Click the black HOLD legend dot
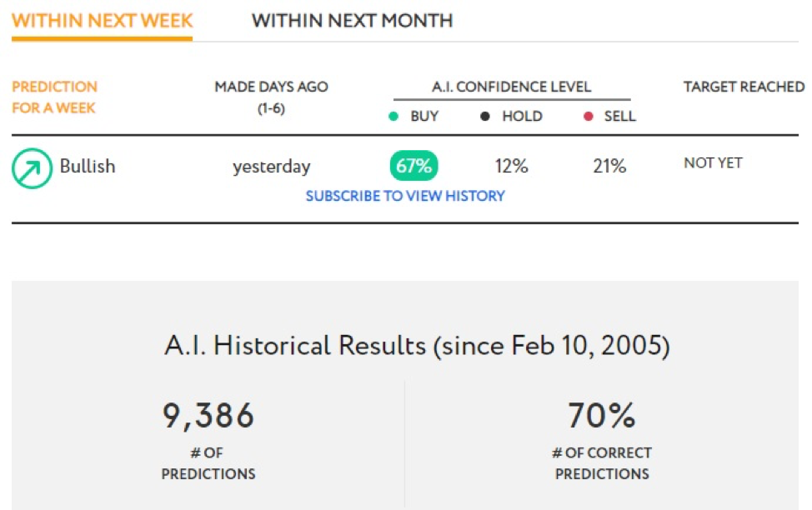812x510 pixels. [x=484, y=117]
